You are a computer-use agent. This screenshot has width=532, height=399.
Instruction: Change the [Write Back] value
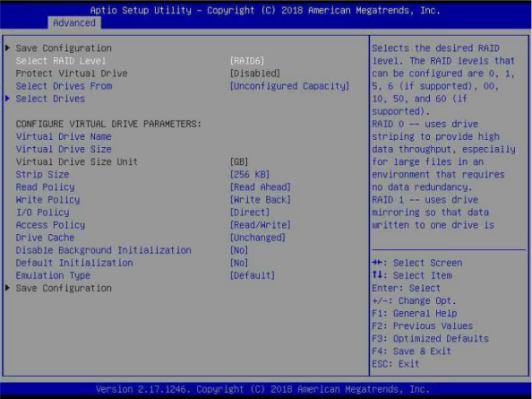pyautogui.click(x=261, y=200)
